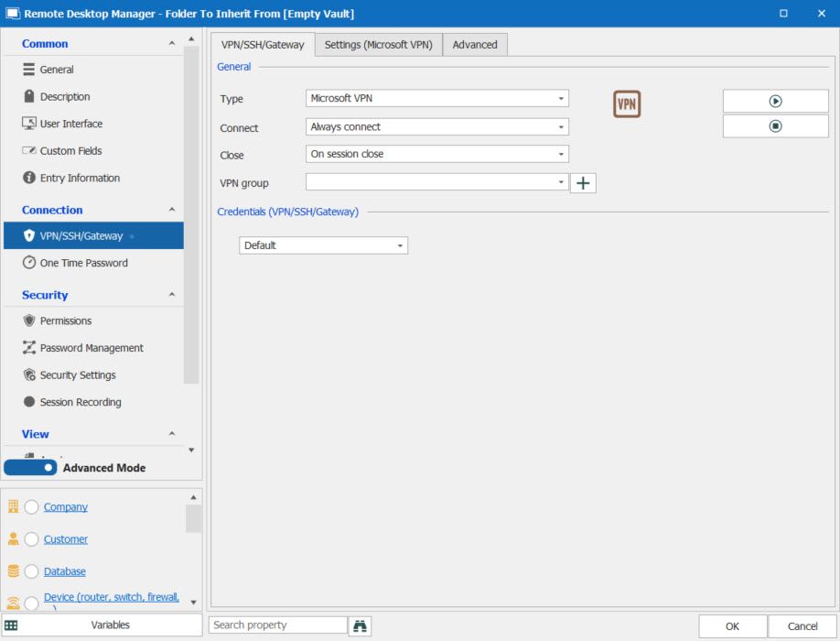Open the credentials Default dropdown
The image size is (840, 641).
point(323,245)
